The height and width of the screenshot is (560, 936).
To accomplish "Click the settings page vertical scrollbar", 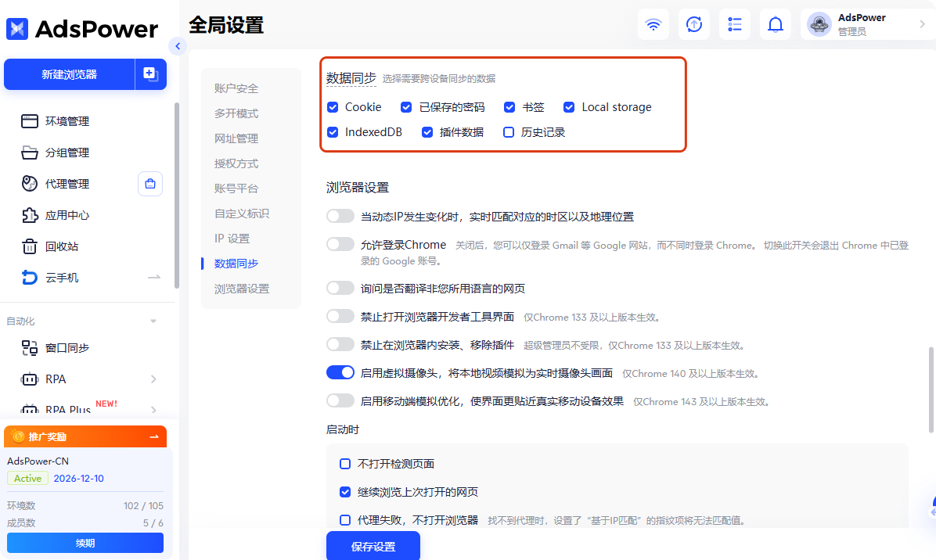I will click(x=931, y=390).
